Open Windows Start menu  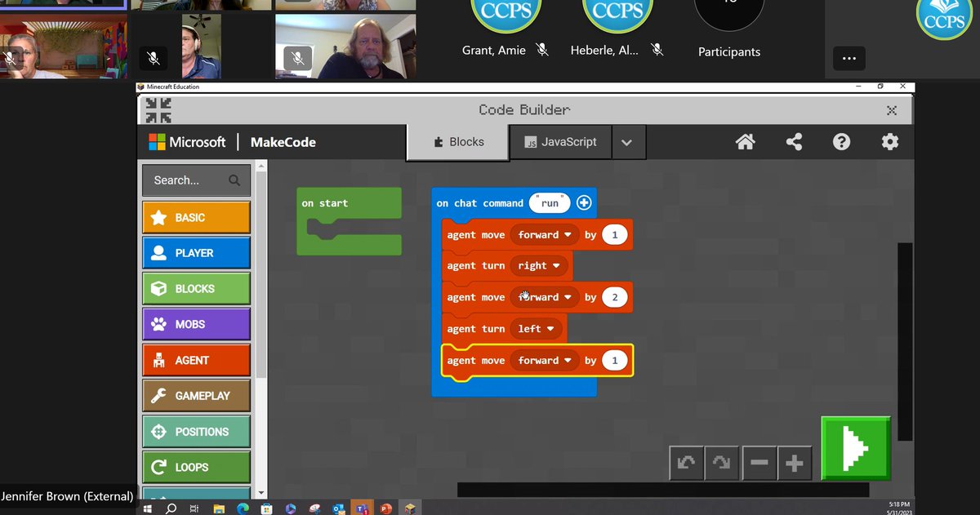(148, 508)
